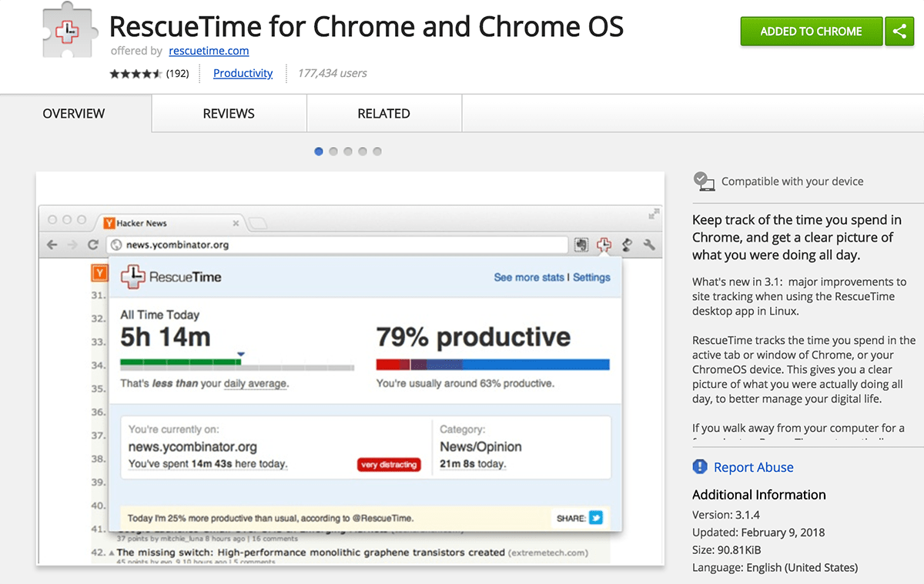Click the expand fullscreen arrows icon
Viewport: 924px width, 584px height.
coord(654,214)
